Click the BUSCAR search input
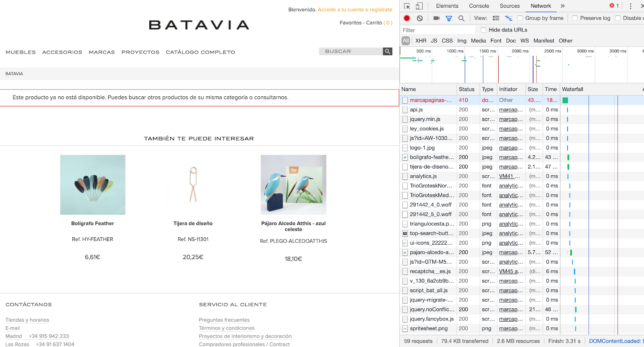Image resolution: width=644 pixels, height=347 pixels. pos(351,51)
